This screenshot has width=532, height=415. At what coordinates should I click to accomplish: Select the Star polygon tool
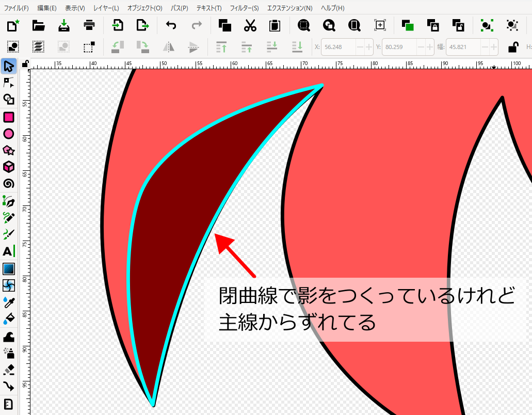tap(8, 150)
